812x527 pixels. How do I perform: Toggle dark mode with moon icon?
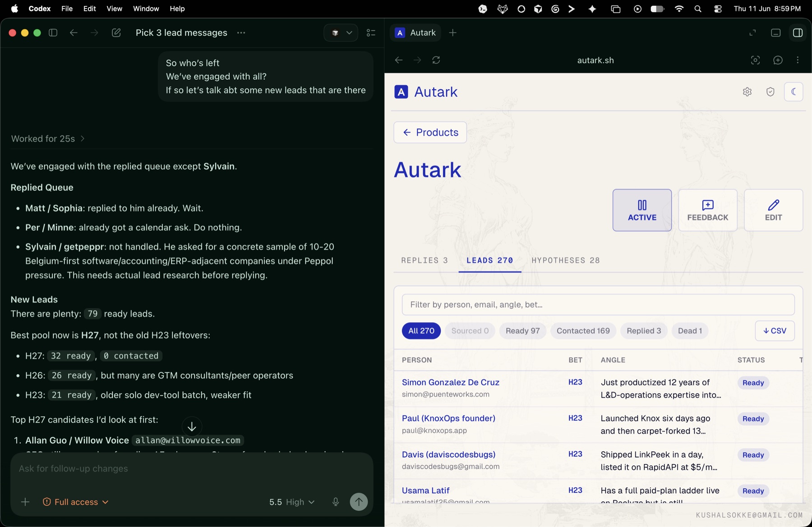pos(794,92)
